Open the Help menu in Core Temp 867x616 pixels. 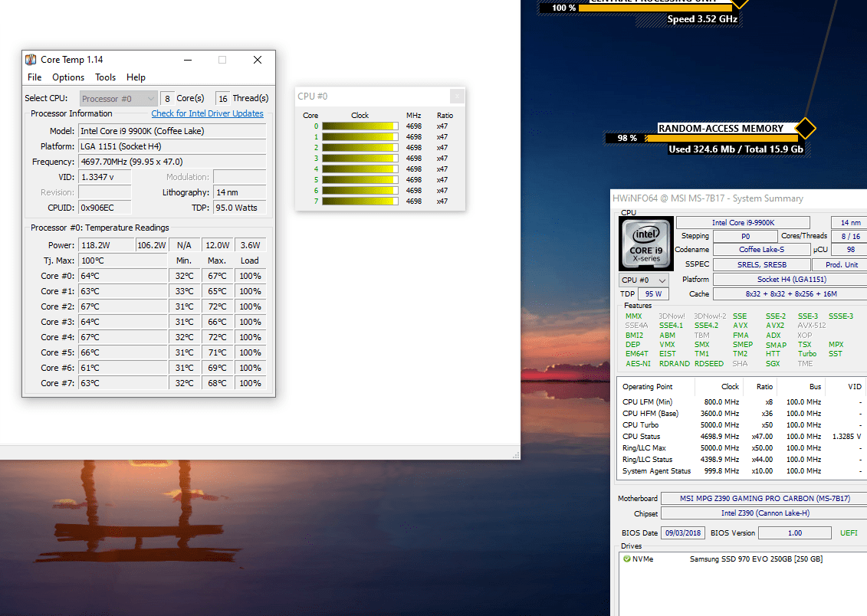(136, 77)
